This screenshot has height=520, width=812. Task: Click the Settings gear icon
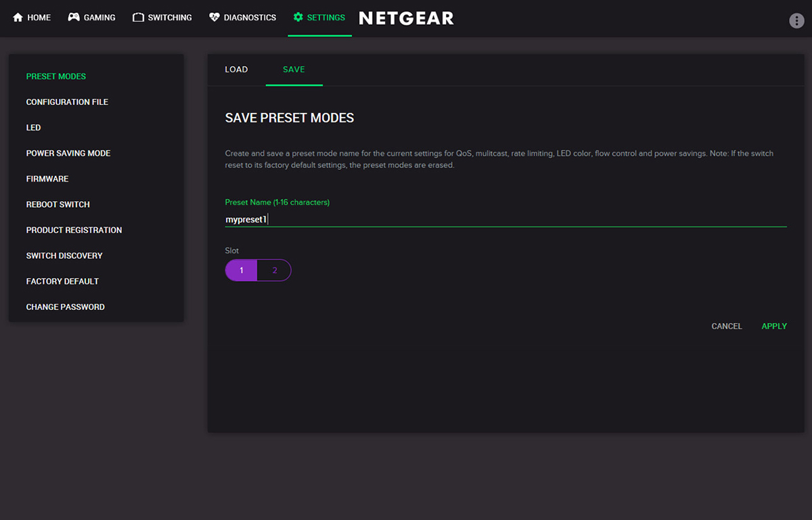coord(298,18)
